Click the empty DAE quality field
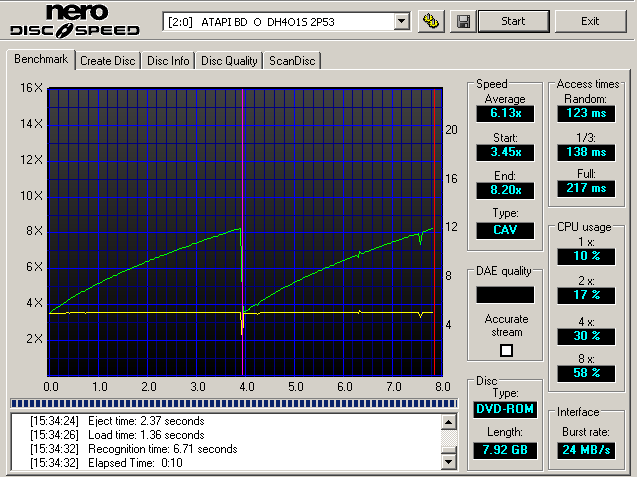The width and height of the screenshot is (637, 477). point(505,295)
